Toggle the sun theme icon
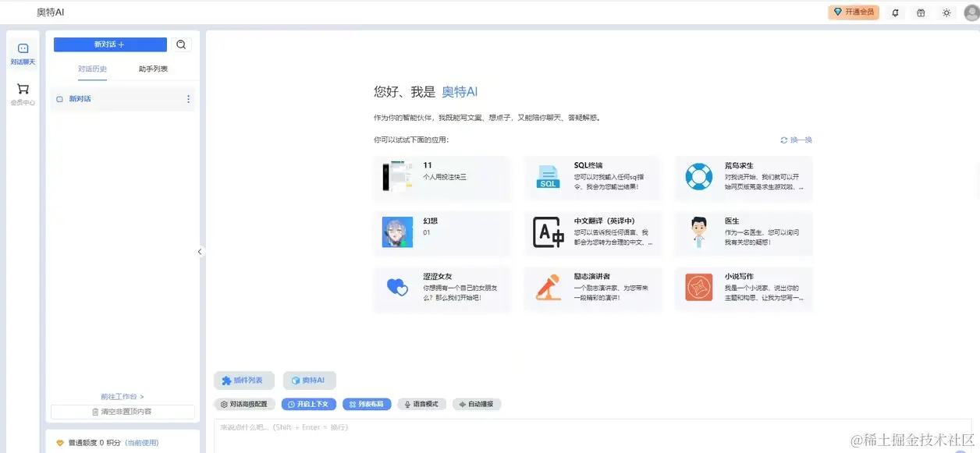 point(946,12)
